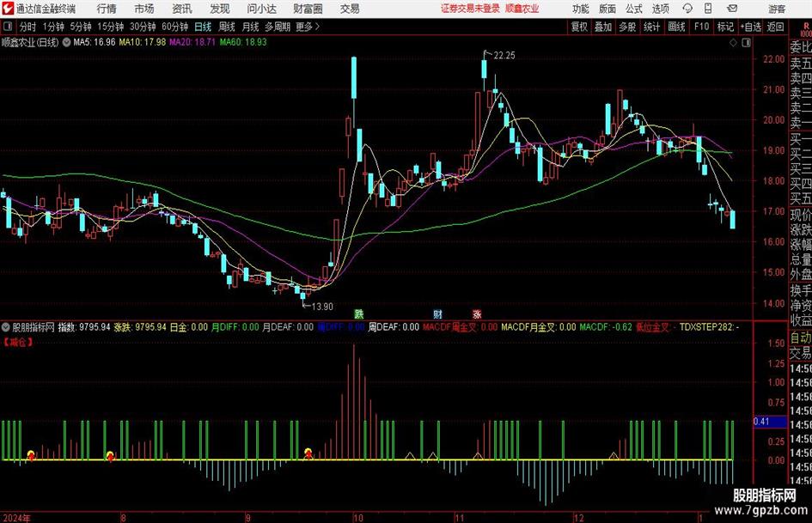Click the 22.25 high price label
The image size is (812, 523).
(x=504, y=56)
